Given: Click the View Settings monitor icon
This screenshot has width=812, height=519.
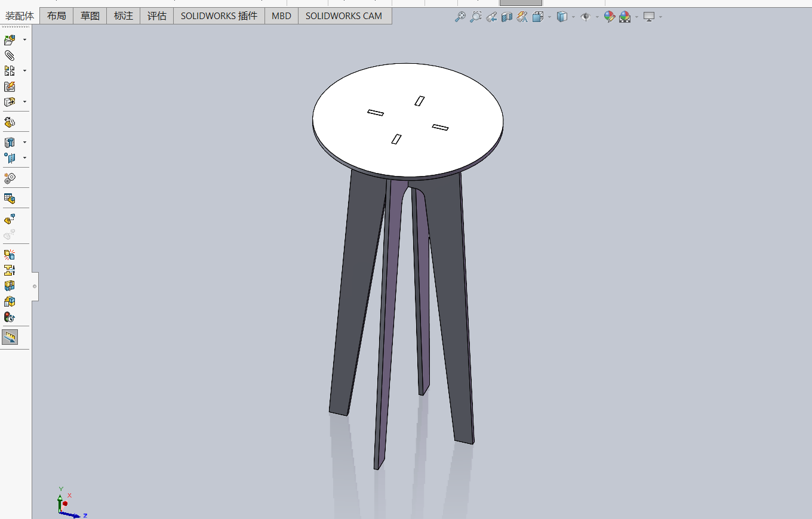Looking at the screenshot, I should (x=649, y=17).
